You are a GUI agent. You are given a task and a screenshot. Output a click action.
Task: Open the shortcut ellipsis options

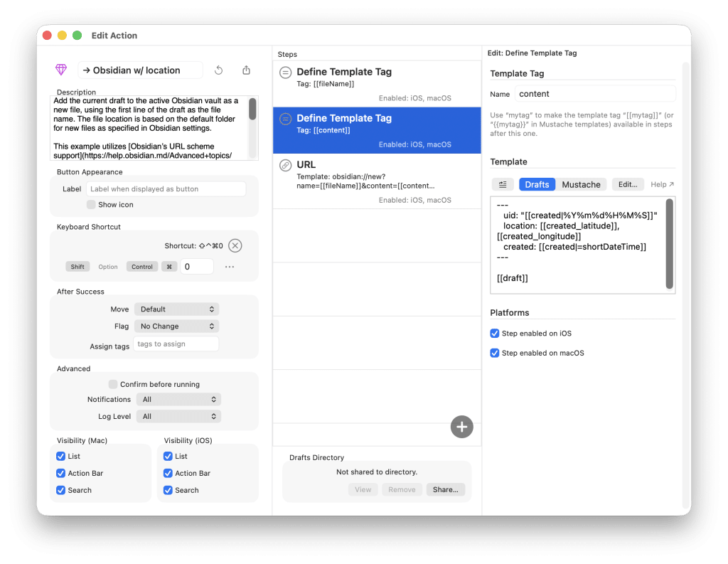coord(230,267)
